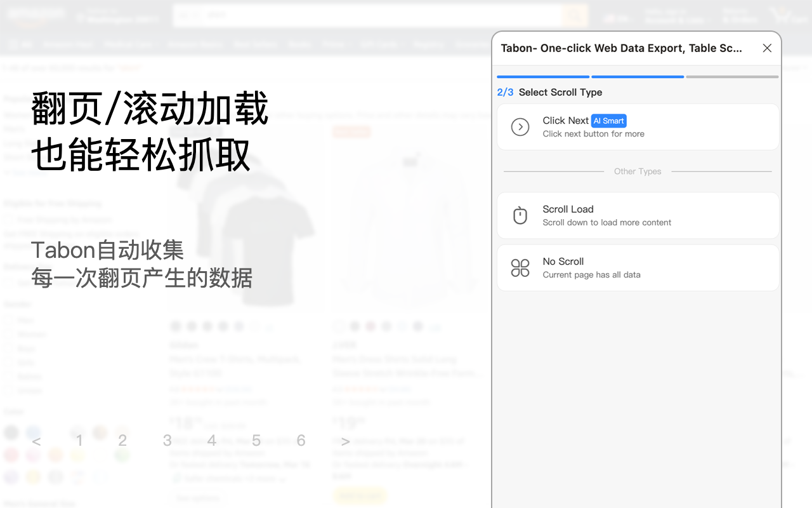Screen dimensions: 812x508
Task: Click the headline "翻页/滚动加载"
Action: (x=150, y=108)
